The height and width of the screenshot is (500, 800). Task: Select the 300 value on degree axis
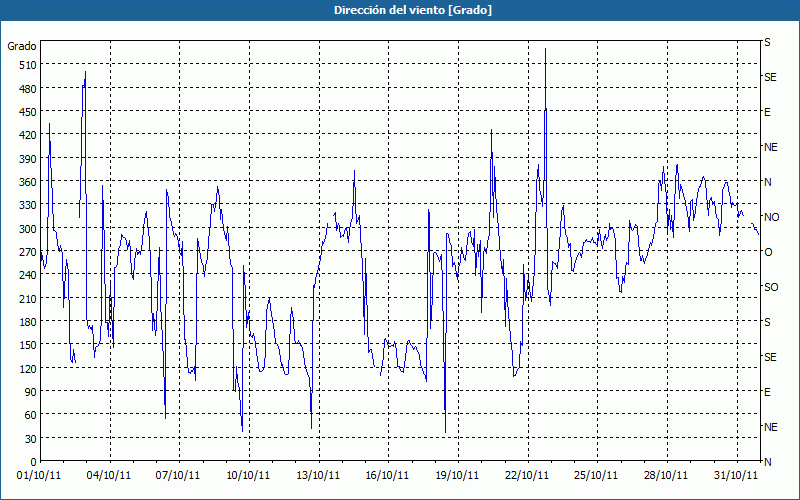(x=28, y=229)
